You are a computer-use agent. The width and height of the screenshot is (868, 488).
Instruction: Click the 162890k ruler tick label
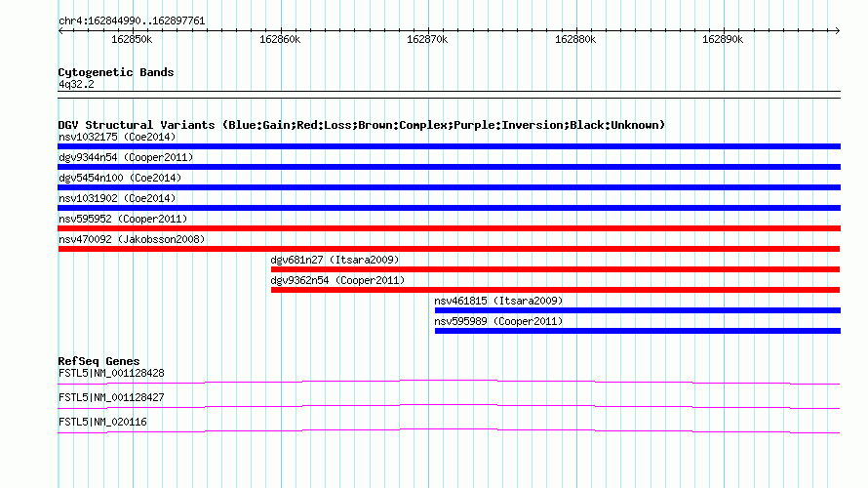(x=723, y=39)
